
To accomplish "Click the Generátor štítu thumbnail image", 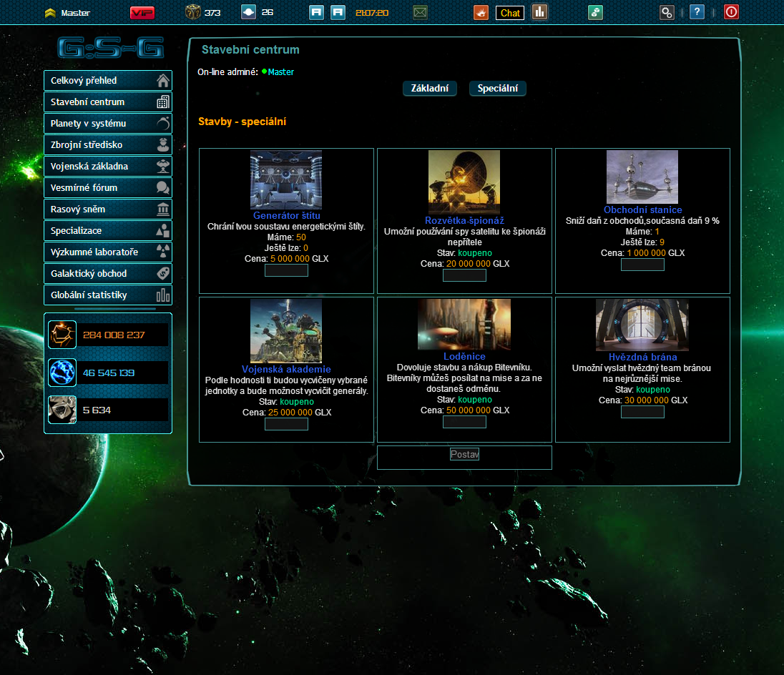I will 286,180.
